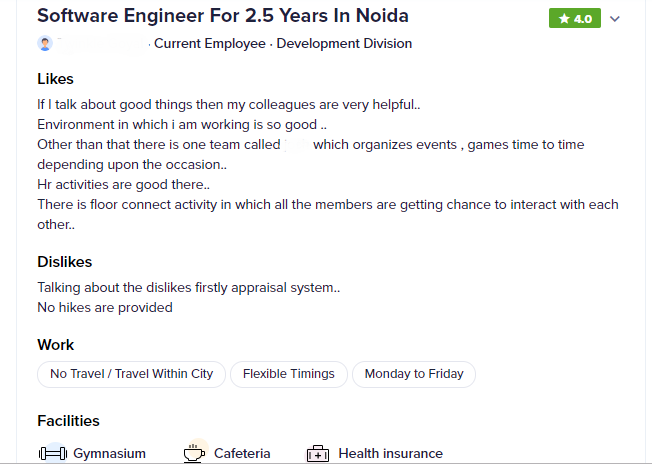Select the No Travel / Travel Within City tag
Image resolution: width=652 pixels, height=469 pixels.
click(131, 374)
